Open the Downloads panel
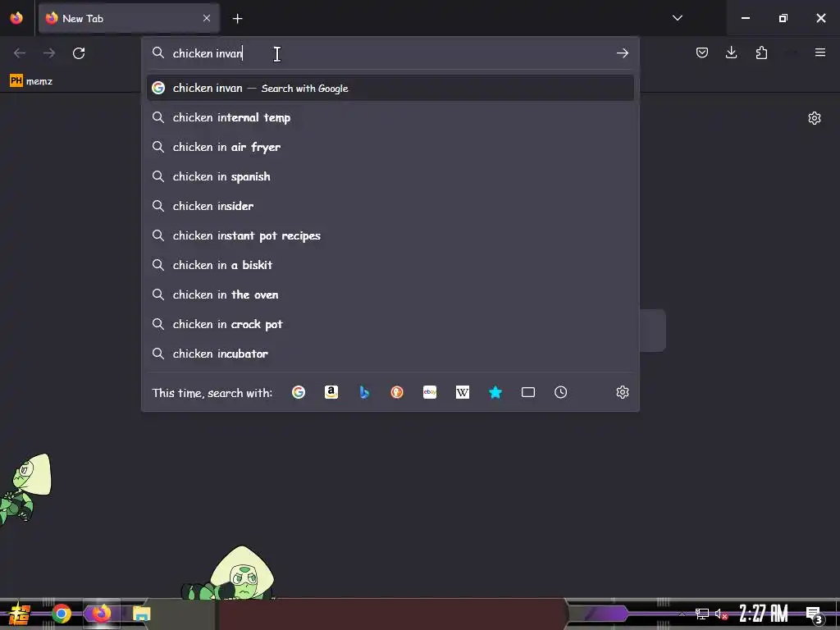 click(731, 52)
